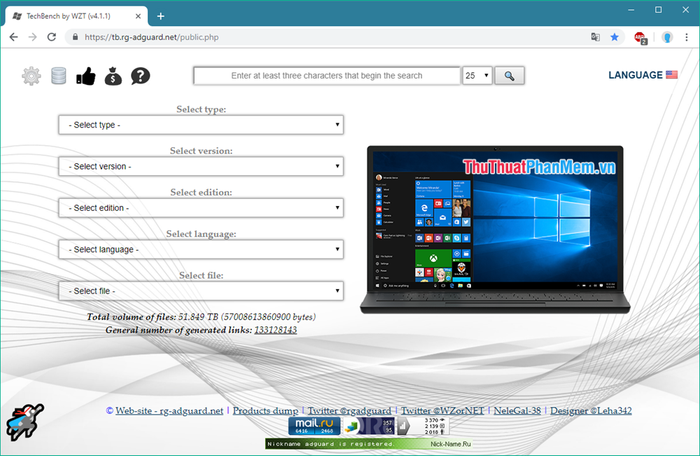
Task: Click the money bag donate icon
Action: [x=113, y=76]
